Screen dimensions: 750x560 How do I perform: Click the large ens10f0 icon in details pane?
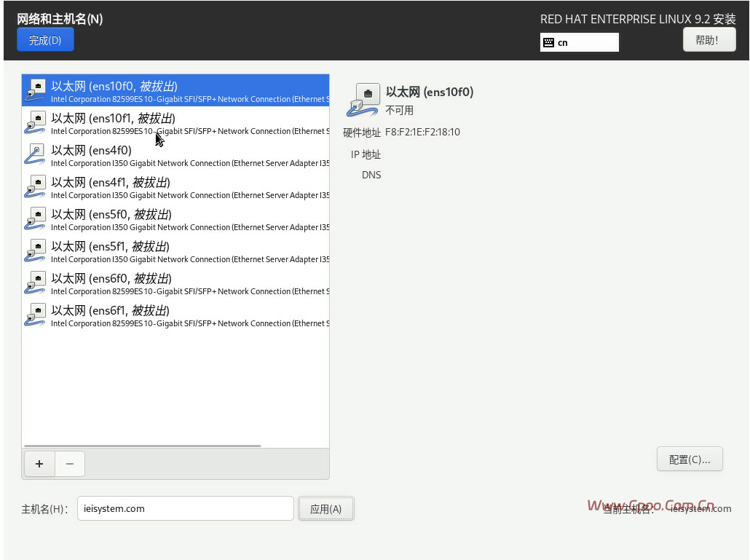tap(363, 100)
